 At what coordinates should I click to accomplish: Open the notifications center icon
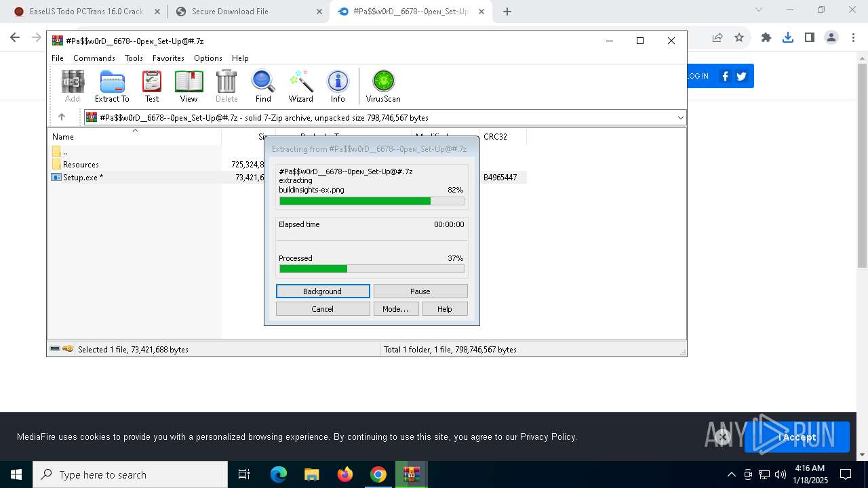[x=846, y=474]
